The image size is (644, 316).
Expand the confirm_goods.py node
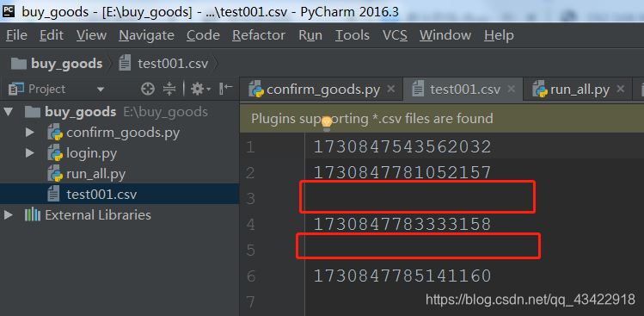pyautogui.click(x=29, y=133)
